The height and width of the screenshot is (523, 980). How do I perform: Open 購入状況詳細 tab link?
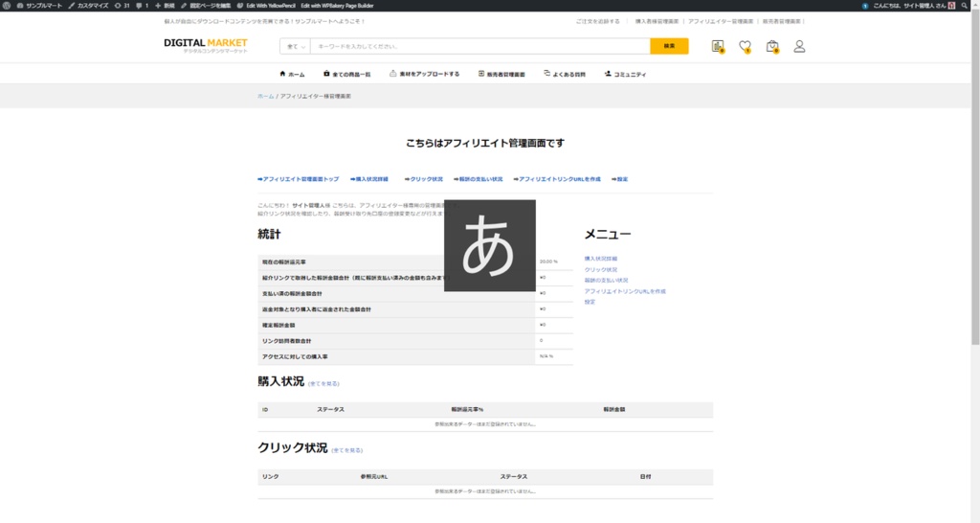click(x=369, y=179)
